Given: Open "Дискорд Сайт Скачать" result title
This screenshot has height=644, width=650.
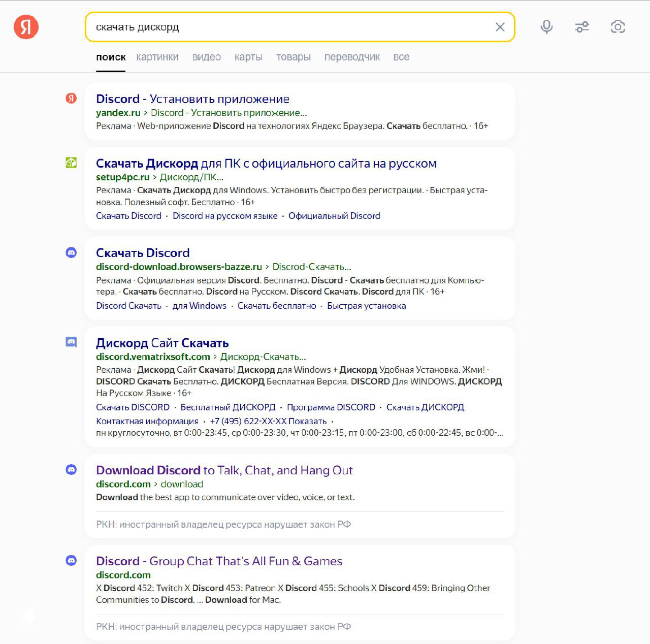Looking at the screenshot, I should coord(162,343).
